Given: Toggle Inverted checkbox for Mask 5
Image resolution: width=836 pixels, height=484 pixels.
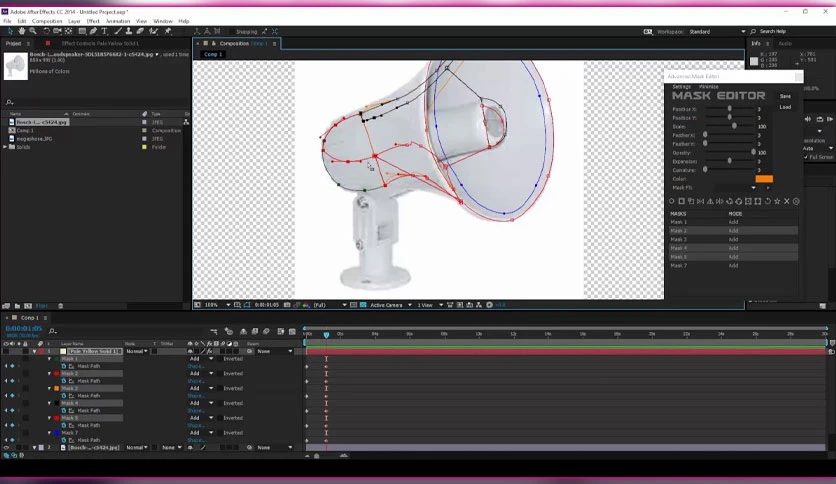Looking at the screenshot, I should (x=220, y=418).
